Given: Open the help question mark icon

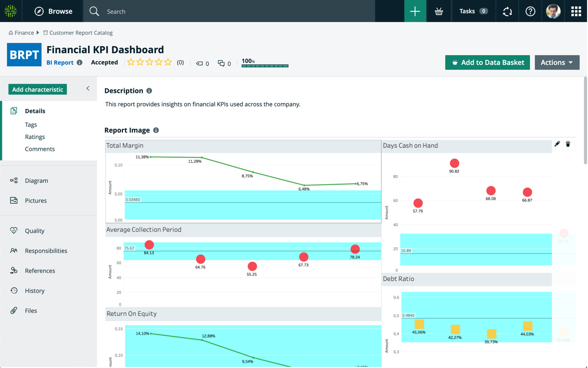Looking at the screenshot, I should coord(530,11).
